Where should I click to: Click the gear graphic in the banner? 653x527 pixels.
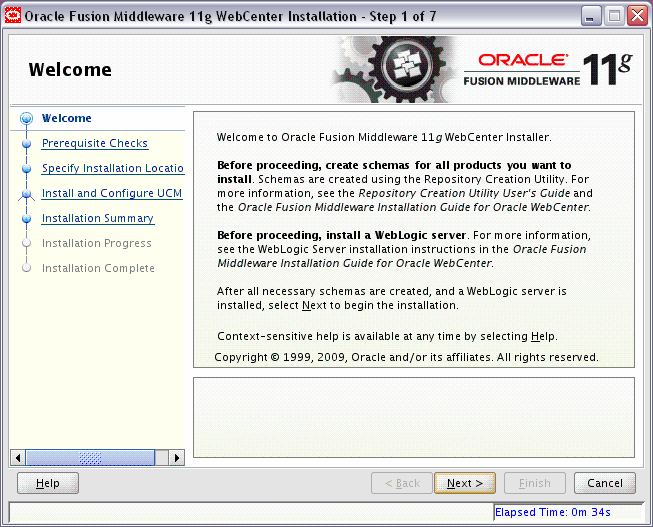[x=396, y=69]
